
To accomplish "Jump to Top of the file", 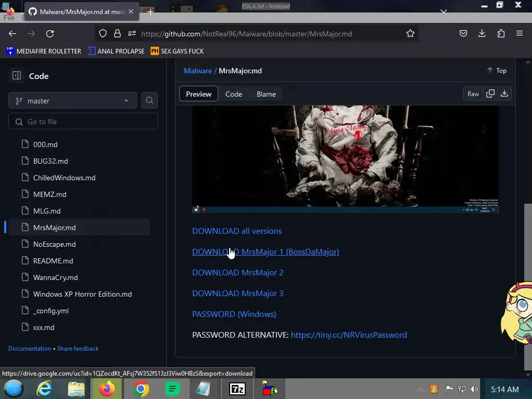I will pyautogui.click(x=497, y=70).
